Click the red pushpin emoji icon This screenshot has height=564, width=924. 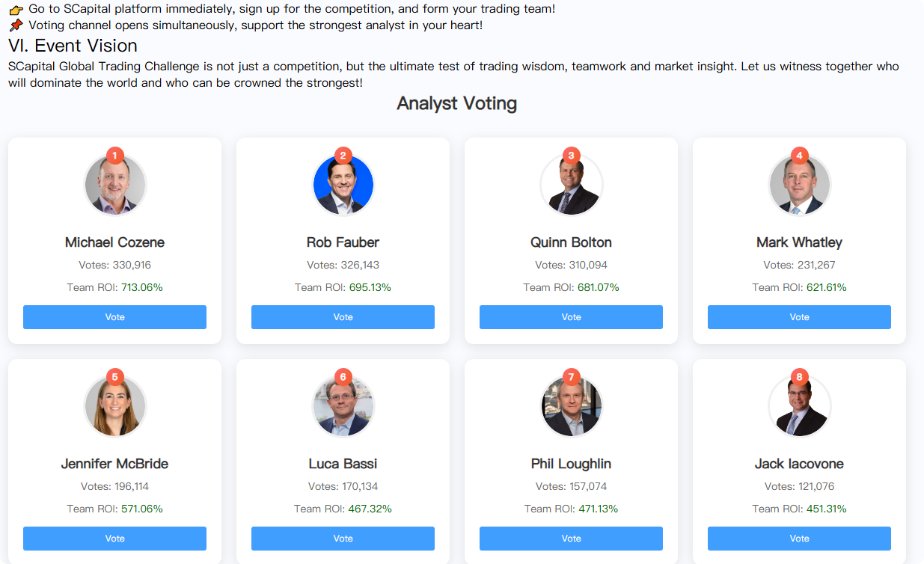16,26
